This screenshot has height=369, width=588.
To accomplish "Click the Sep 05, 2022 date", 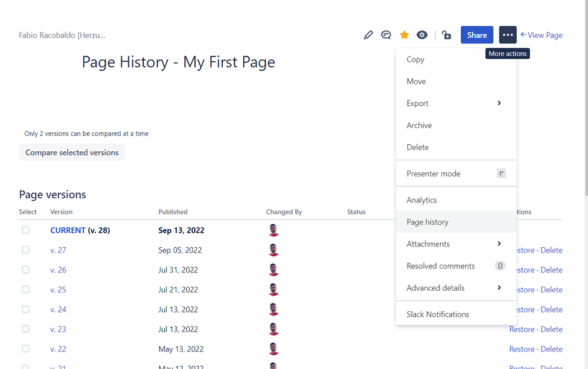I will tap(180, 250).
